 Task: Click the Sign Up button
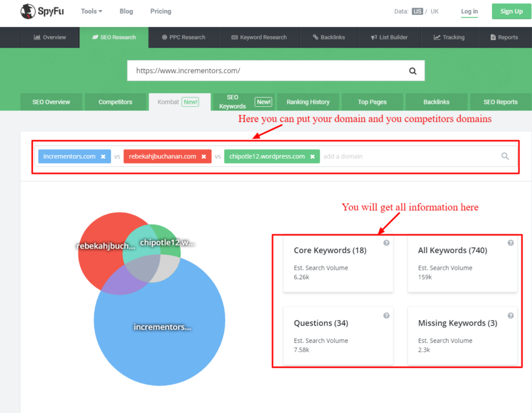pyautogui.click(x=511, y=11)
